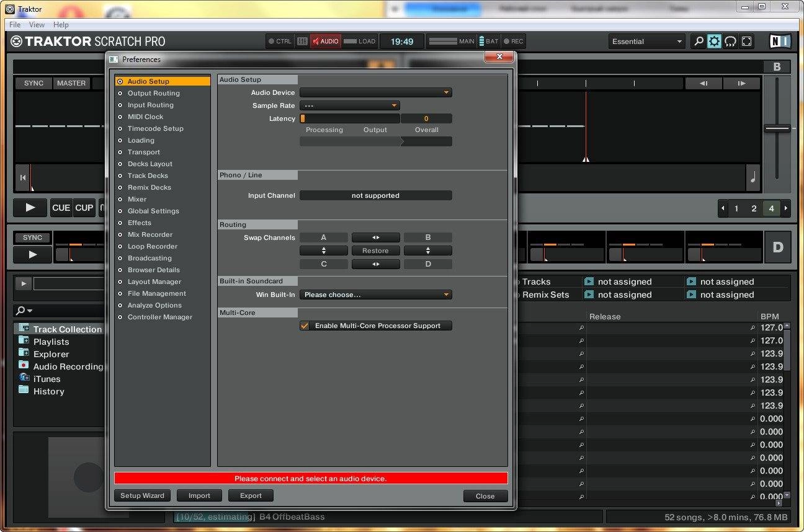Toggle the SYNC button on deck C
The width and height of the screenshot is (804, 532).
32,237
